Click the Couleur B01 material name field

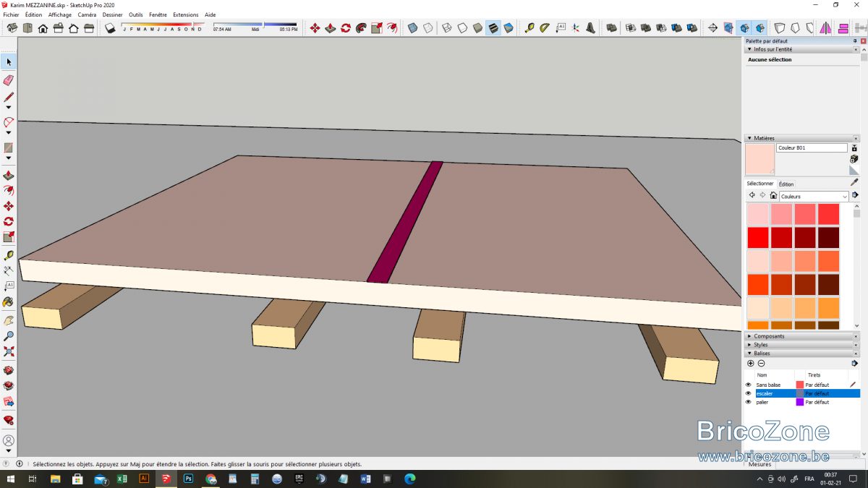click(x=812, y=147)
